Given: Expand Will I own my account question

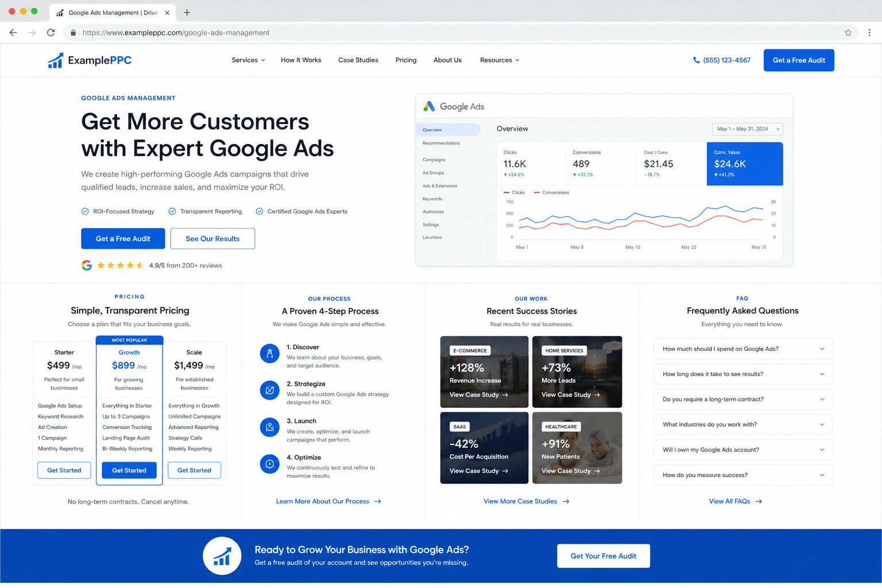Looking at the screenshot, I should tap(743, 450).
